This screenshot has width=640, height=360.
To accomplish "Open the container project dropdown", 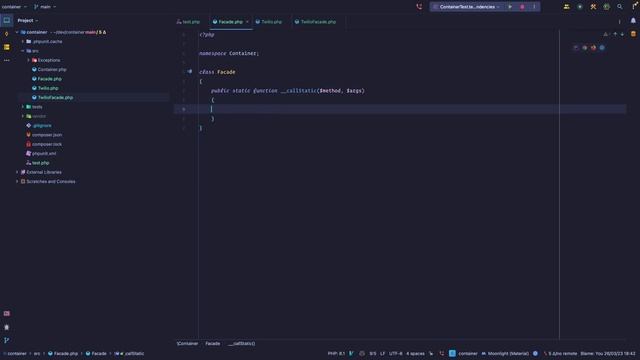I will (14, 7).
